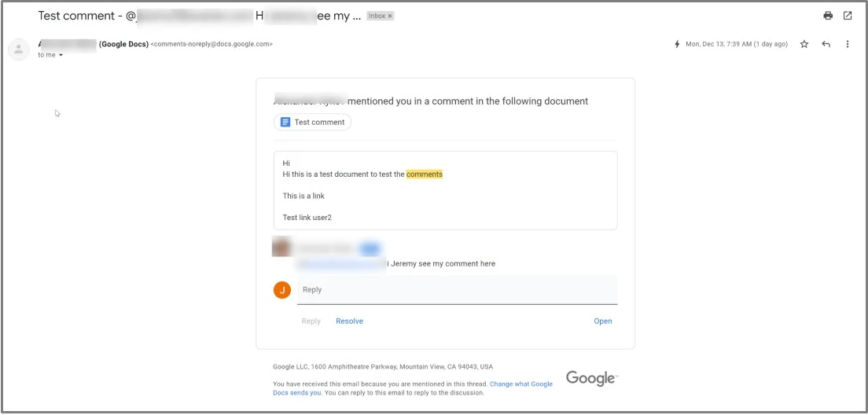Image resolution: width=868 pixels, height=415 pixels.
Task: Click the Open link for the comment
Action: [603, 321]
